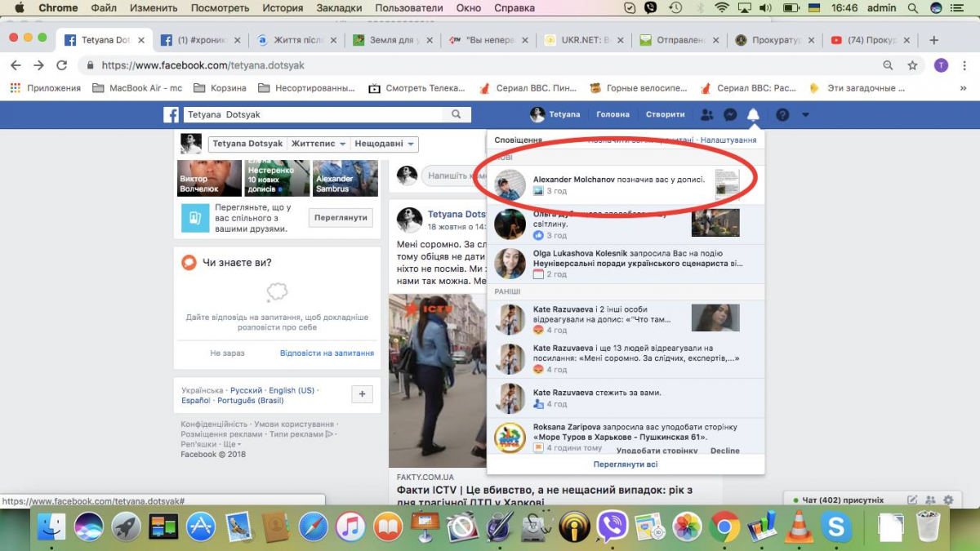
Task: Open the Нещодавні dropdown
Action: pyautogui.click(x=384, y=144)
